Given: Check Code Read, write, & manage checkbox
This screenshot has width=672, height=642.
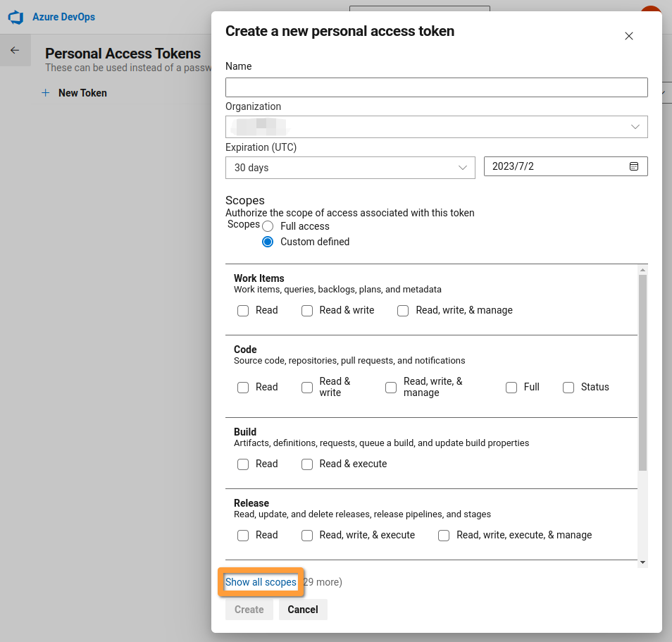Looking at the screenshot, I should [391, 388].
